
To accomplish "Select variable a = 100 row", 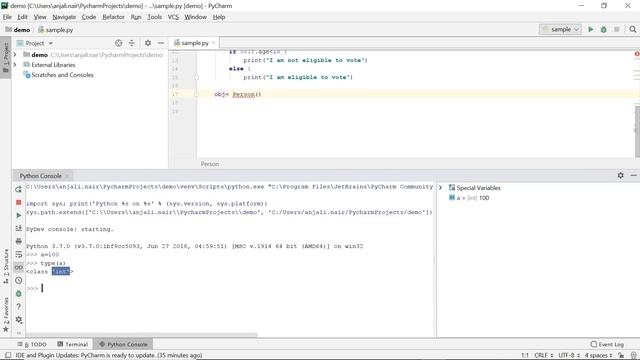I will click(469, 198).
